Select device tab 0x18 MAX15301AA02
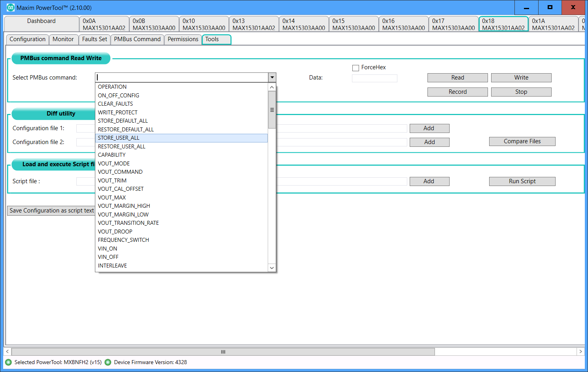The width and height of the screenshot is (588, 372). click(x=503, y=24)
